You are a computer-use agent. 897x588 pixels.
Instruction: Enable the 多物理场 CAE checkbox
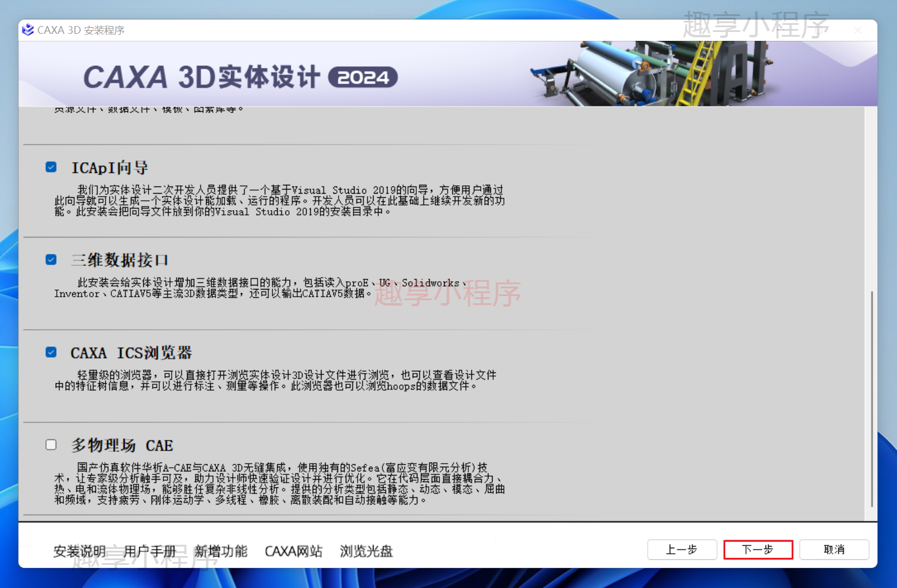click(51, 445)
